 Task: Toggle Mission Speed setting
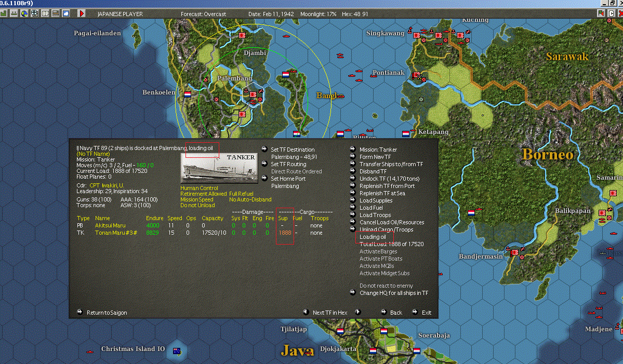[x=197, y=200]
